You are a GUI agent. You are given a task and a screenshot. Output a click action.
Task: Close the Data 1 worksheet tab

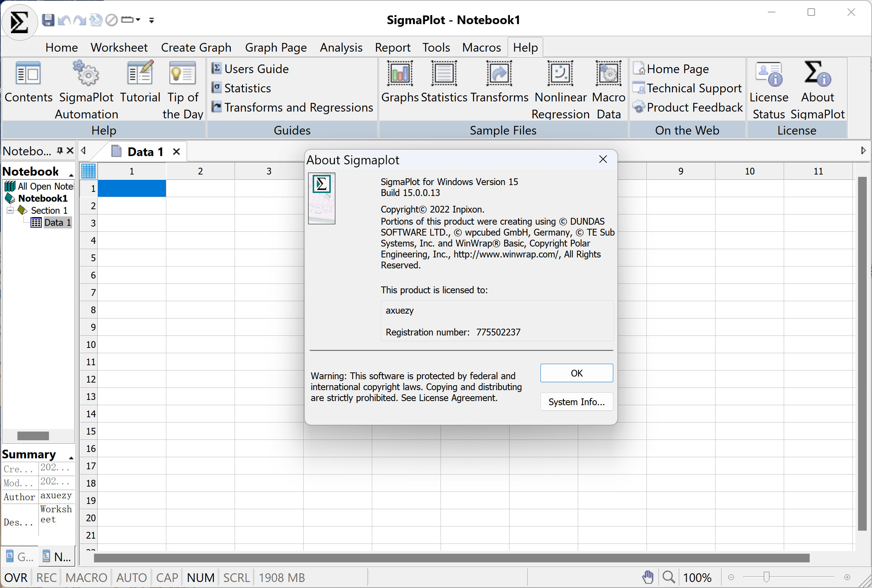point(176,152)
